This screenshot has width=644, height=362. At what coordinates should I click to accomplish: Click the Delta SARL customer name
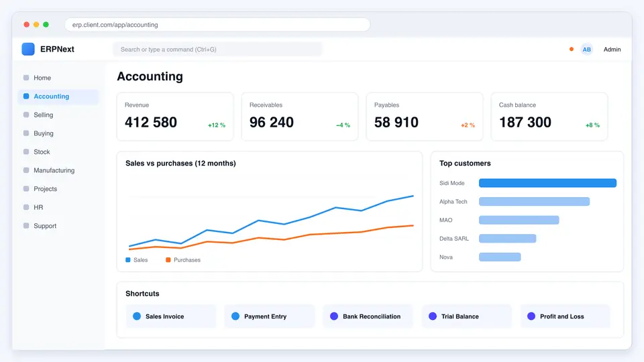[x=454, y=239]
